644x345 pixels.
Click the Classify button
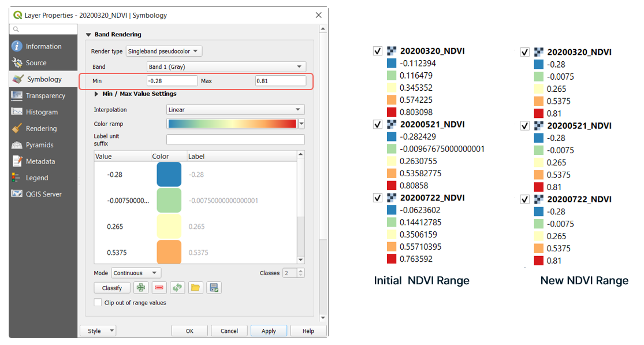[x=112, y=288]
